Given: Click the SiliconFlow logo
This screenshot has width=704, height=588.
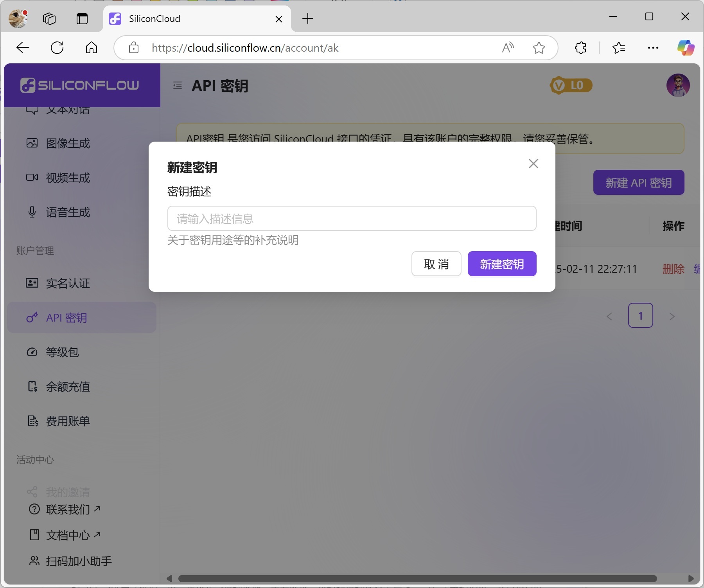Looking at the screenshot, I should [x=79, y=85].
